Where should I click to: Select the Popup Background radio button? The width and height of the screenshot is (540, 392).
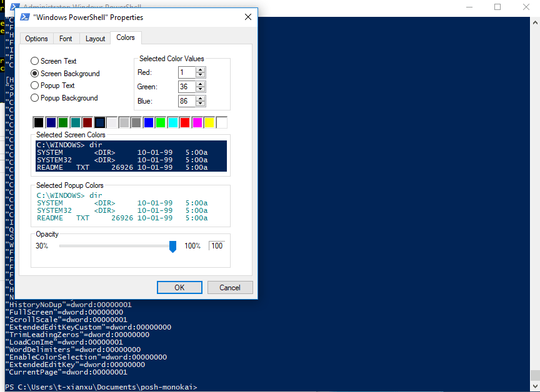point(33,98)
